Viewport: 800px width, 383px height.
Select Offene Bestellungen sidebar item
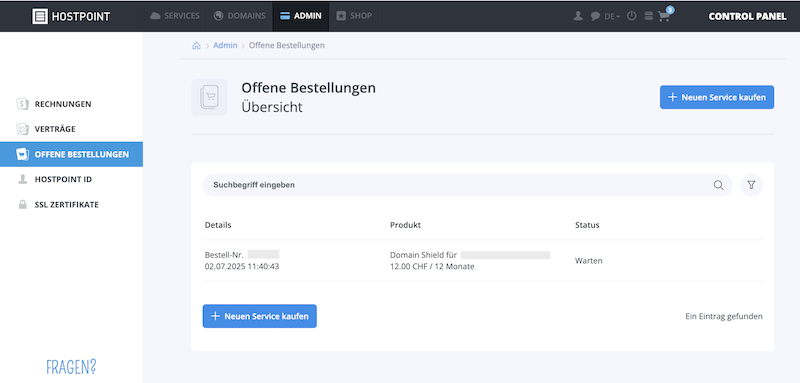71,154
